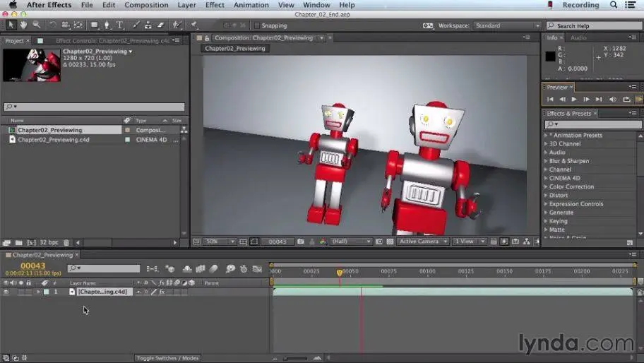Expand the CINEMA 4D effects category

pyautogui.click(x=546, y=178)
